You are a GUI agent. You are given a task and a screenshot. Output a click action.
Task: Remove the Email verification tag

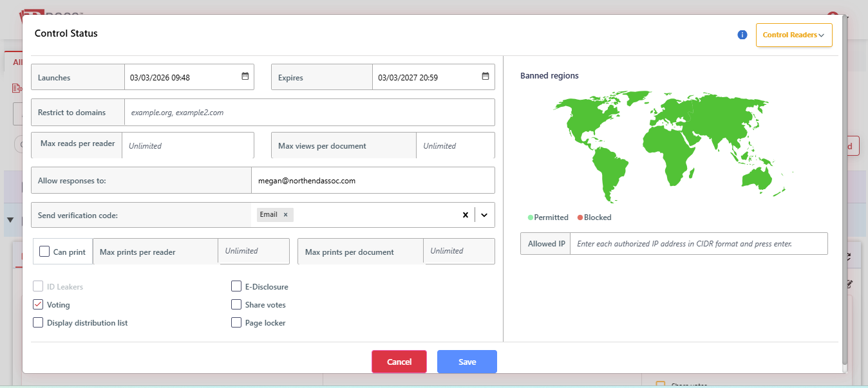(x=285, y=215)
